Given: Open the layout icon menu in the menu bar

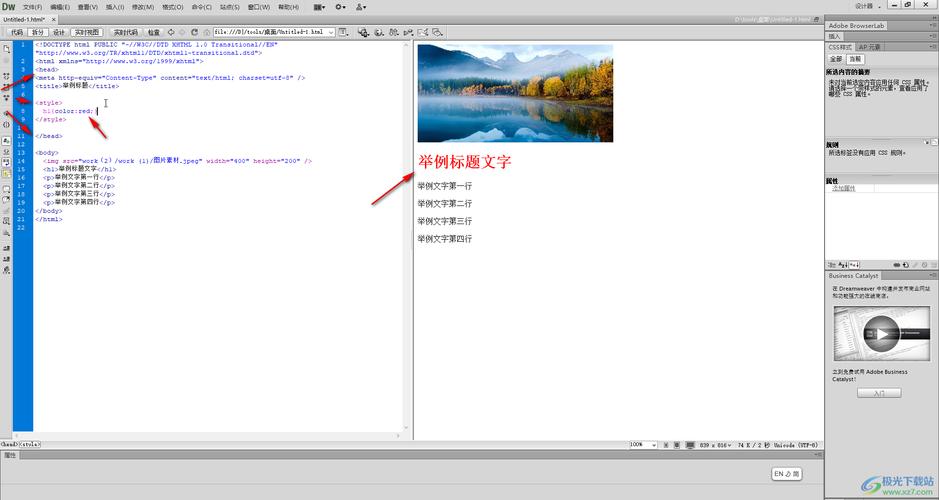Looking at the screenshot, I should coord(318,7).
